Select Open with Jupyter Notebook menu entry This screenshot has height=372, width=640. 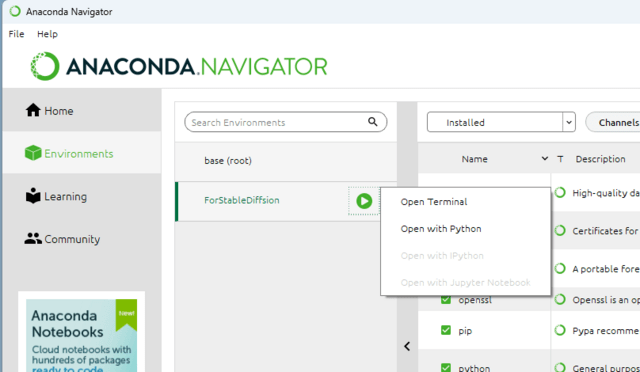click(x=466, y=283)
